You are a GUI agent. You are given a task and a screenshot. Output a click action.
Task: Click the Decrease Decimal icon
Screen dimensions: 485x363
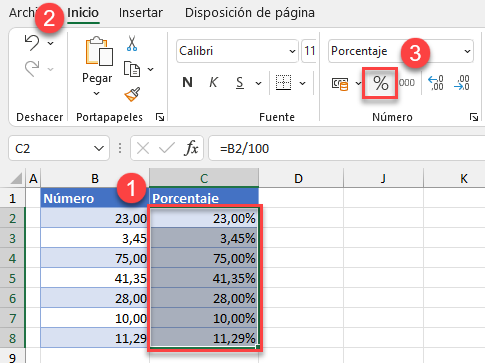(x=462, y=83)
